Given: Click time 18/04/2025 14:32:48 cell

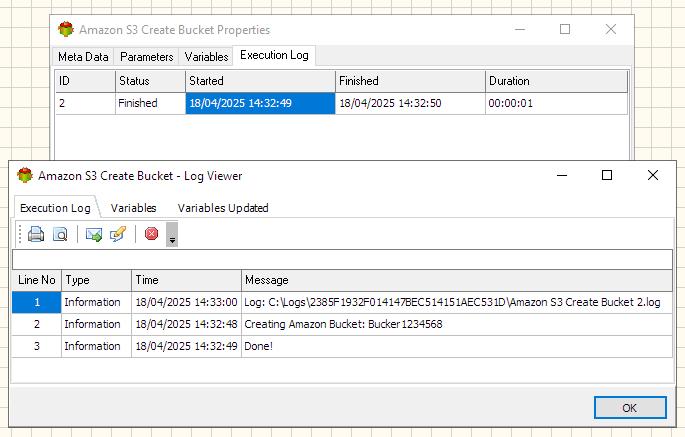Looking at the screenshot, I should 187,324.
